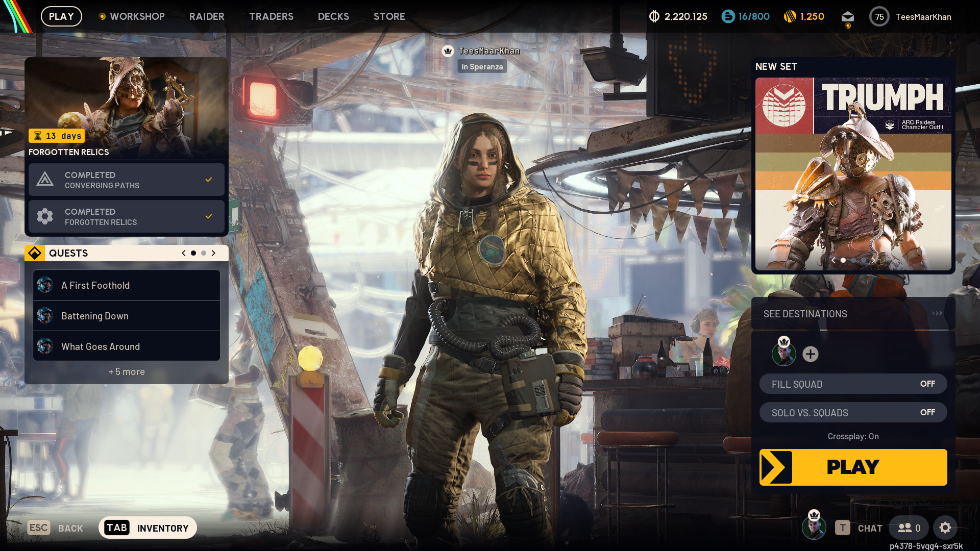Screen dimensions: 980x551
Task: Click the Converging Paths completed checkmark
Action: (209, 180)
